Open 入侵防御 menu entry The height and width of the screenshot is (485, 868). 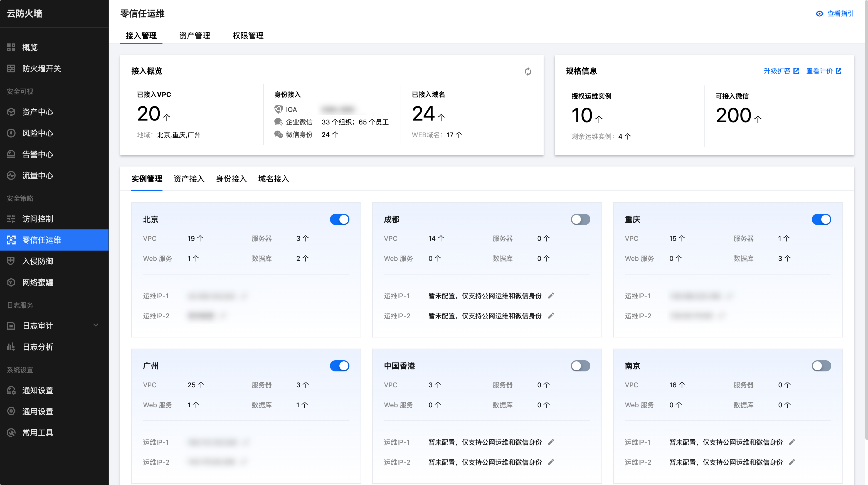click(54, 261)
